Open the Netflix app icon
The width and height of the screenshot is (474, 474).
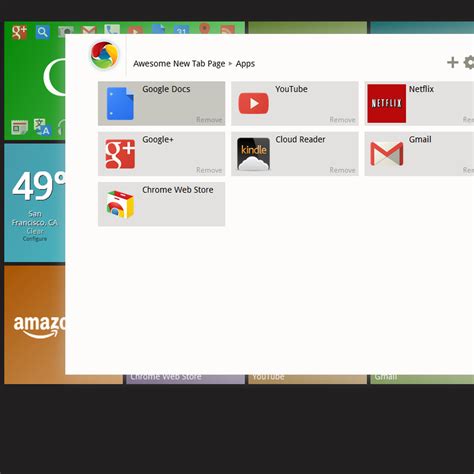387,103
